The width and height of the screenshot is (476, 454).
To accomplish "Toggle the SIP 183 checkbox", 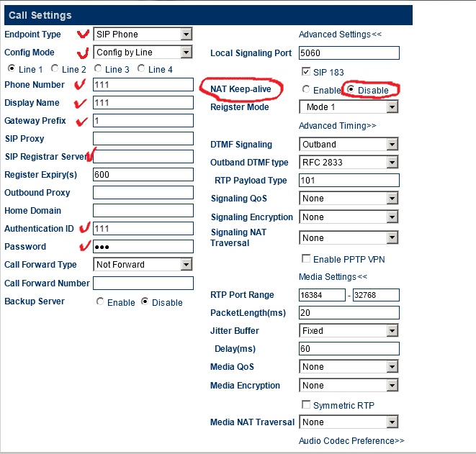I will click(x=306, y=71).
